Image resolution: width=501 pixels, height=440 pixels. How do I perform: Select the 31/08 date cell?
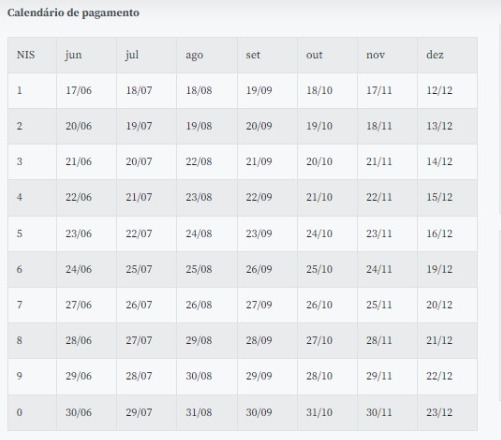207,412
